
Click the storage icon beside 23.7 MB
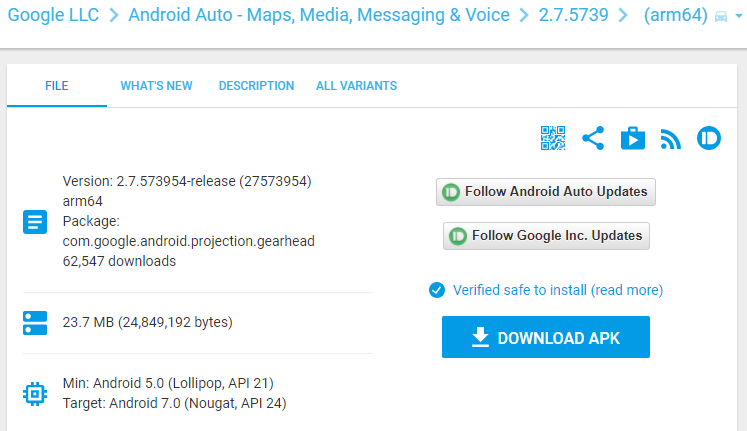point(35,323)
